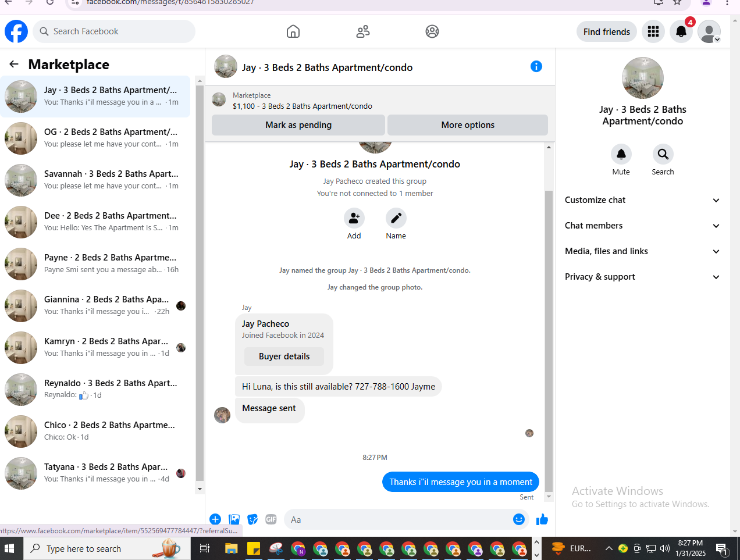Open Reynaldo 3 Beds 2 Baths conversation
Screen dimensions: 740x560
pos(95,390)
